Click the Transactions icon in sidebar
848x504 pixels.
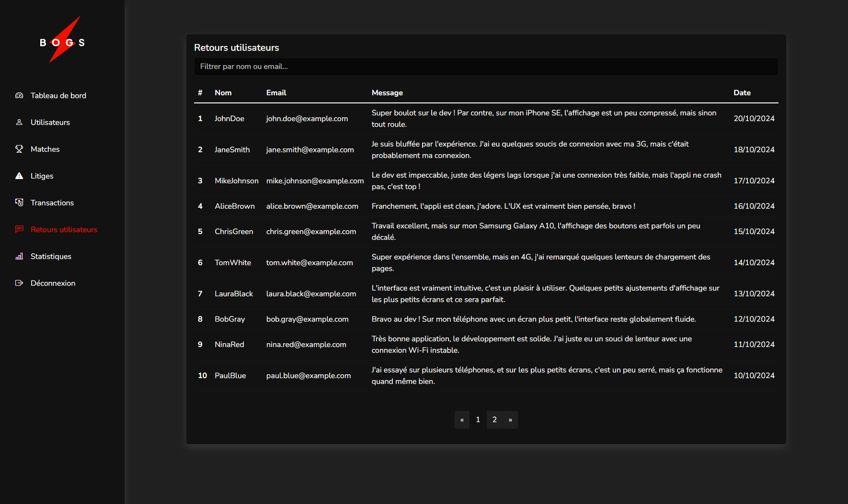tap(19, 203)
